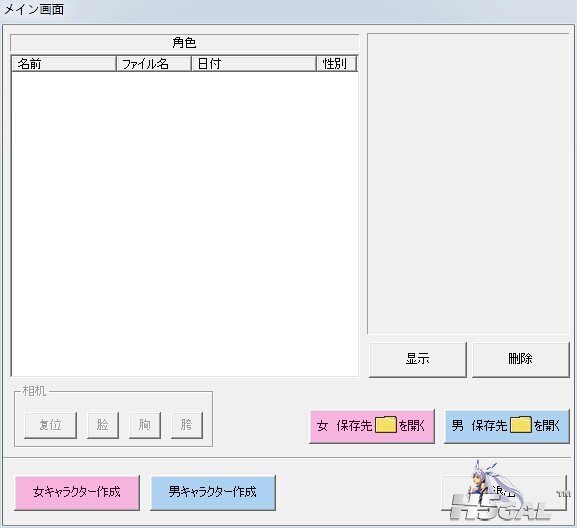Open the 男 保存先 folder button
The width and height of the screenshot is (577, 528).
click(507, 426)
